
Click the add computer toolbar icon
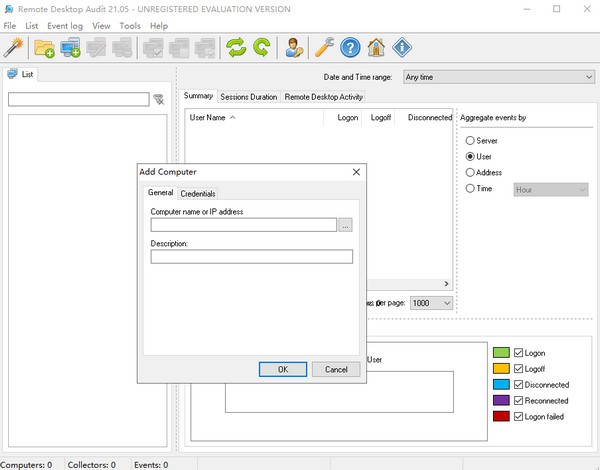coord(70,47)
